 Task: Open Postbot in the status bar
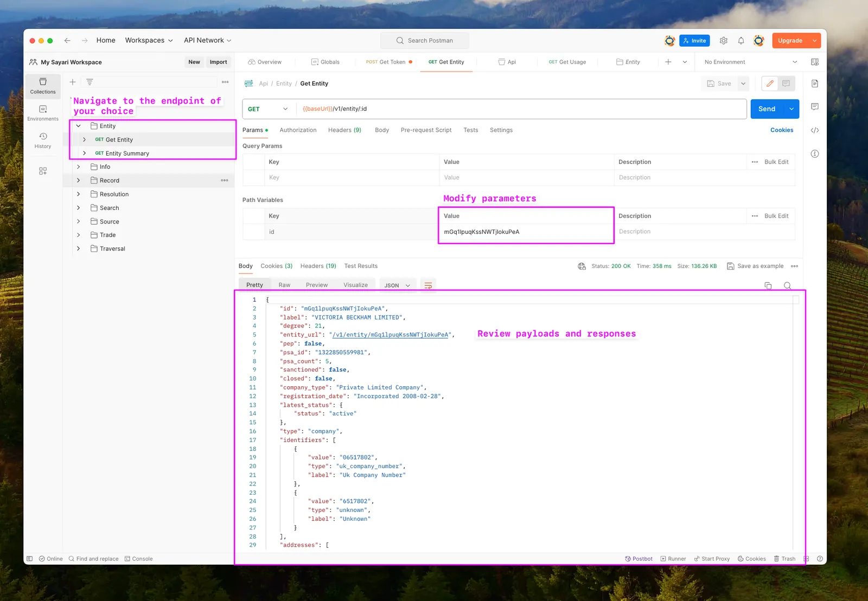(x=639, y=559)
